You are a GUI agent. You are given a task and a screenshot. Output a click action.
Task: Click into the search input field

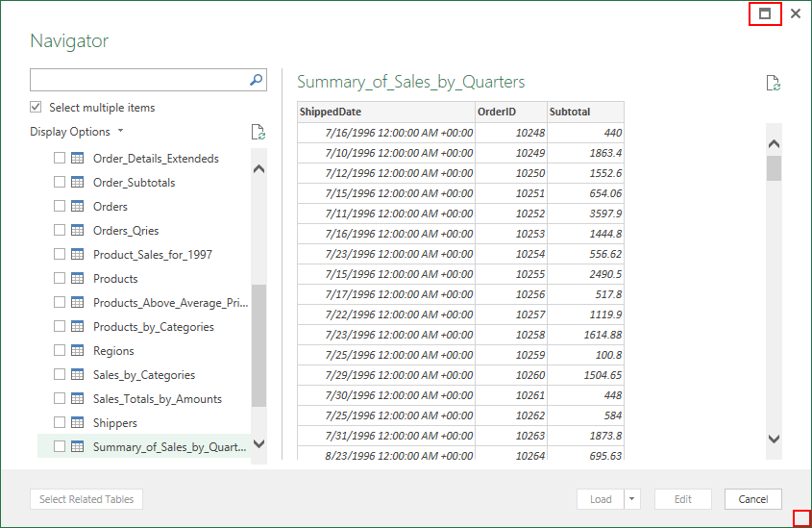click(137, 80)
